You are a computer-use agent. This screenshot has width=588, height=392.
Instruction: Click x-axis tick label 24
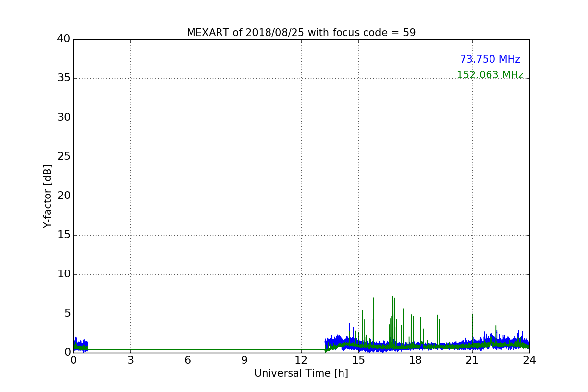click(x=529, y=360)
